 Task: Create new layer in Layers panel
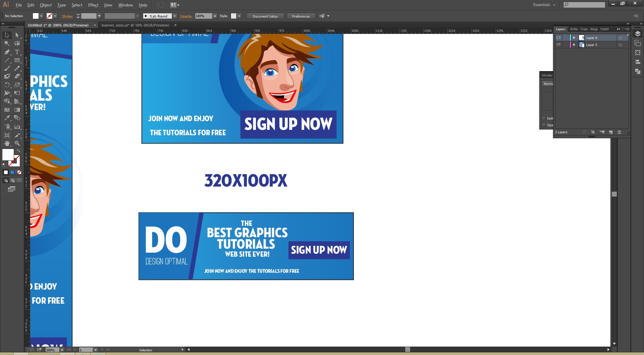point(610,132)
